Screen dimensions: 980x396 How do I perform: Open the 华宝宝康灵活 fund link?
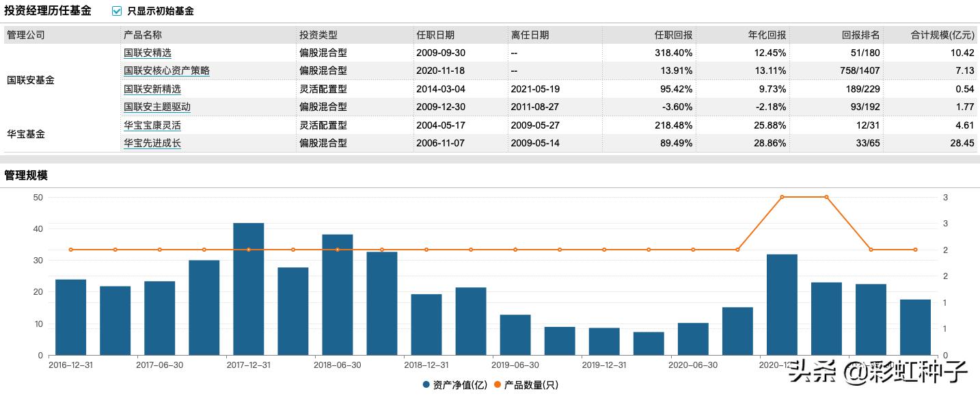[151, 125]
